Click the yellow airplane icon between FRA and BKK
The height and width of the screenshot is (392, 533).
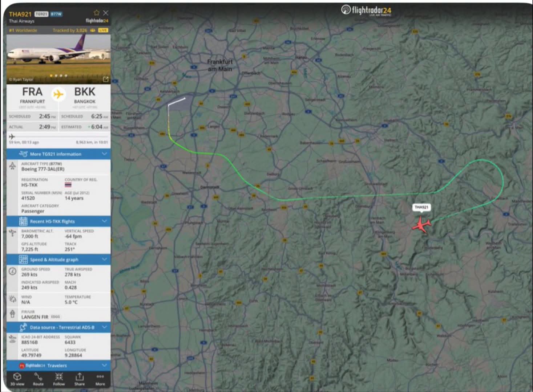click(x=58, y=94)
